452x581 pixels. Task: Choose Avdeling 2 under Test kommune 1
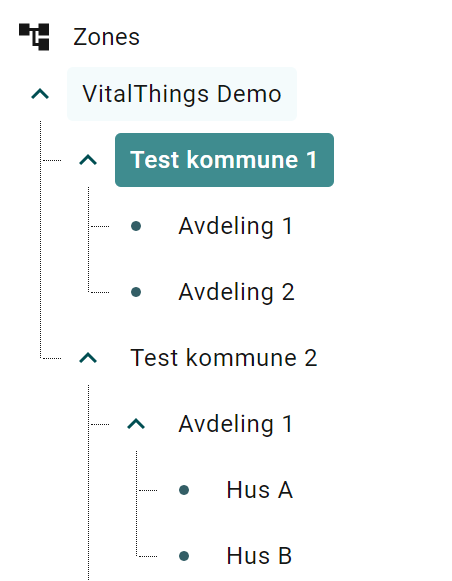pos(236,292)
